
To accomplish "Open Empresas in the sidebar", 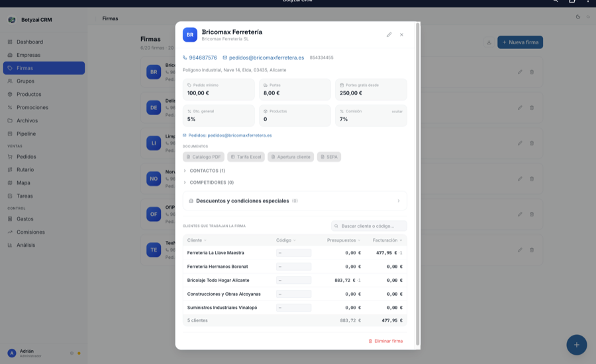I will click(x=44, y=55).
